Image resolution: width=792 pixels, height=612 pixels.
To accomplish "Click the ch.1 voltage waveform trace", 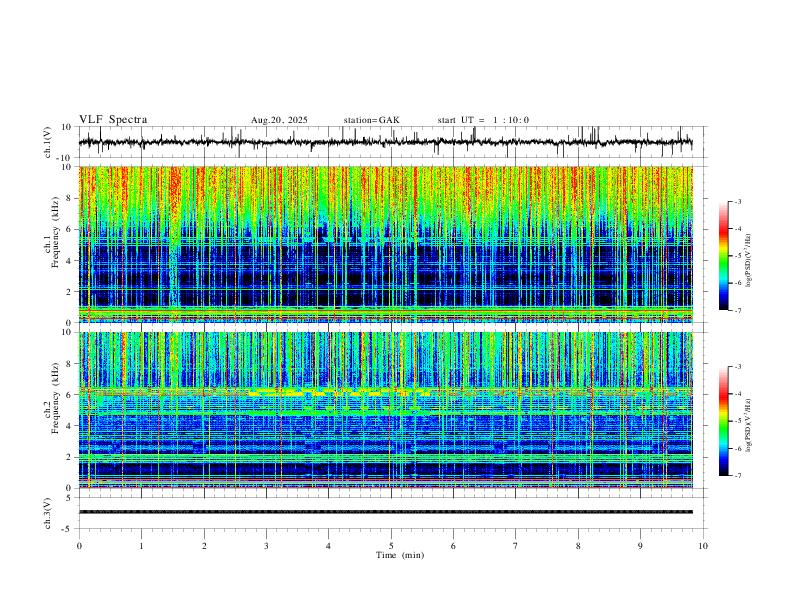I will (x=386, y=142).
